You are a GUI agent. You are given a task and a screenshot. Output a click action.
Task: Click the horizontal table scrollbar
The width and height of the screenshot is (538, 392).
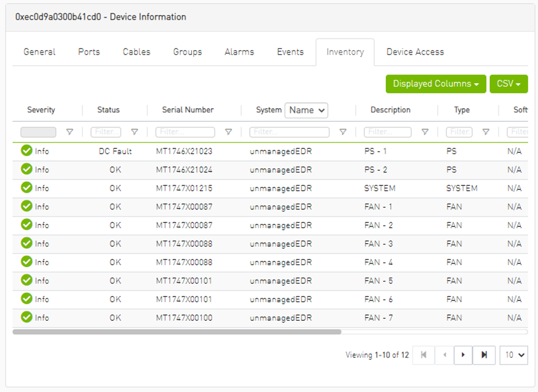[x=177, y=332]
